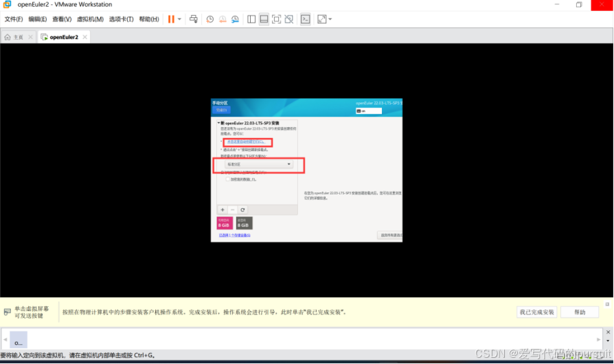Viewport: 614px width, 364px height.
Task: Restore the VMware Workstation window size
Action: [x=579, y=4]
